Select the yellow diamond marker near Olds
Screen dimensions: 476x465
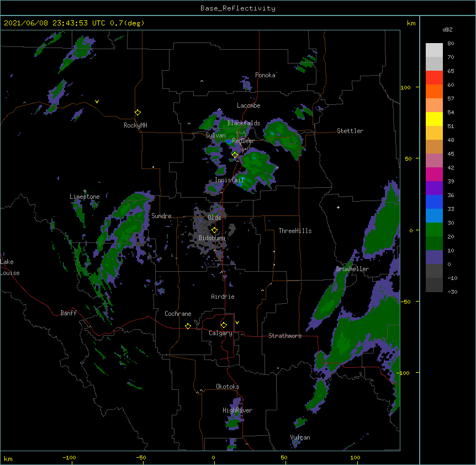214,230
